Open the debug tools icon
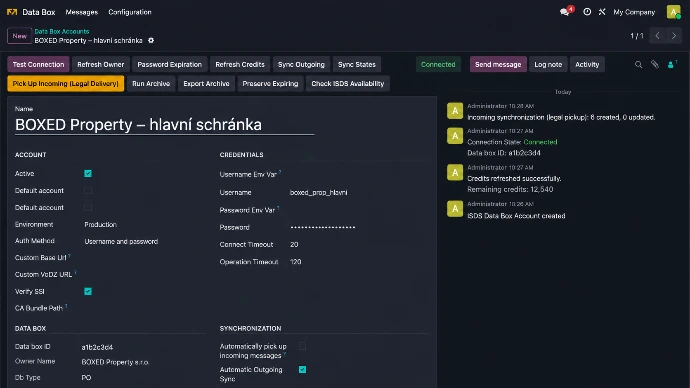 (x=602, y=12)
